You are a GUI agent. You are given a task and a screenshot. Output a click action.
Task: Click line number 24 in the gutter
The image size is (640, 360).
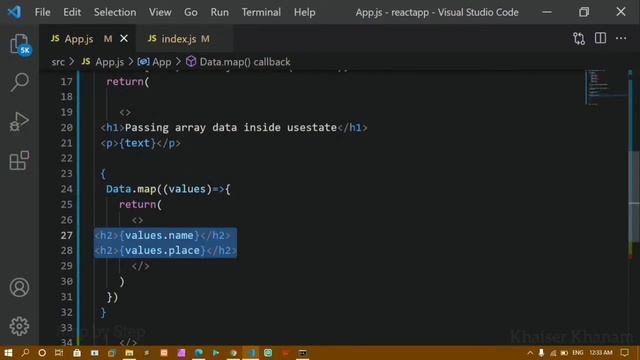pyautogui.click(x=66, y=189)
